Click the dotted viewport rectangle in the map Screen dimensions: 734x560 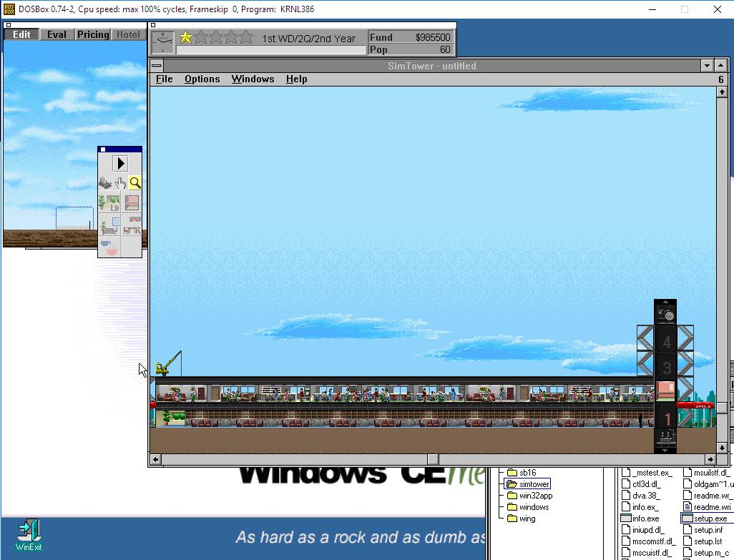coord(74,218)
